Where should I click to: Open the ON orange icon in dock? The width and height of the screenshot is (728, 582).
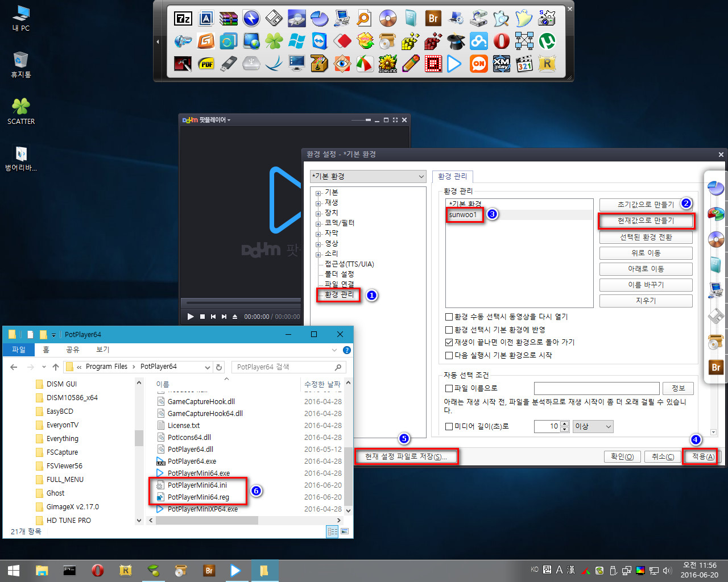479,64
